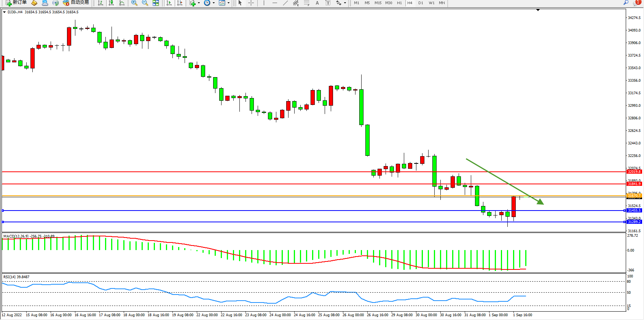Switch chart to bar chart display
This screenshot has height=320, width=644.
100,3
